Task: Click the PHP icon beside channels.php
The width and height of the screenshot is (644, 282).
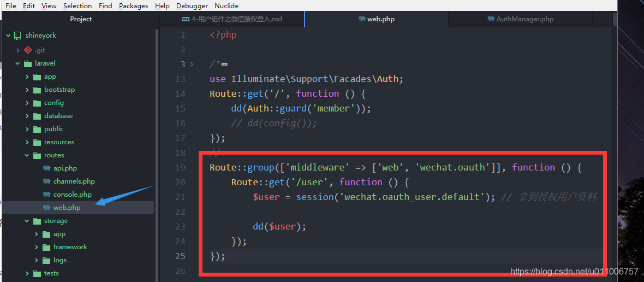Action: click(46, 181)
